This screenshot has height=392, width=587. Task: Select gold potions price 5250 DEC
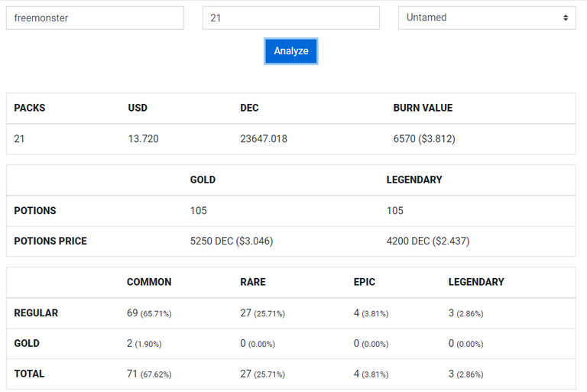click(232, 241)
